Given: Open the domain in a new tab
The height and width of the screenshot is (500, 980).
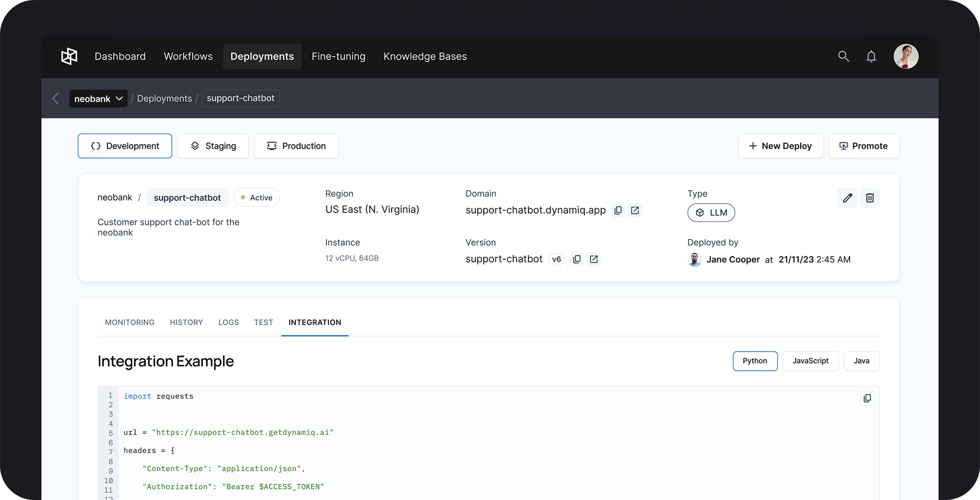Looking at the screenshot, I should pyautogui.click(x=635, y=210).
